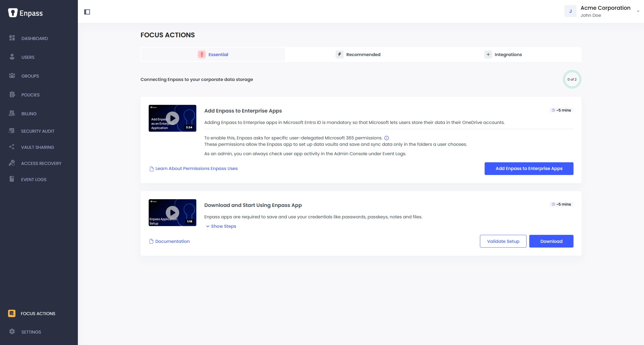Click the Policies sidebar icon
The image size is (644, 345).
click(x=12, y=94)
